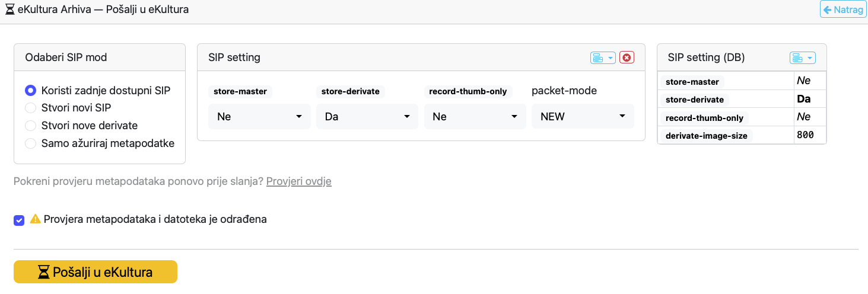Open the store-master dropdown
Image resolution: width=868 pixels, height=294 pixels.
[x=259, y=117]
